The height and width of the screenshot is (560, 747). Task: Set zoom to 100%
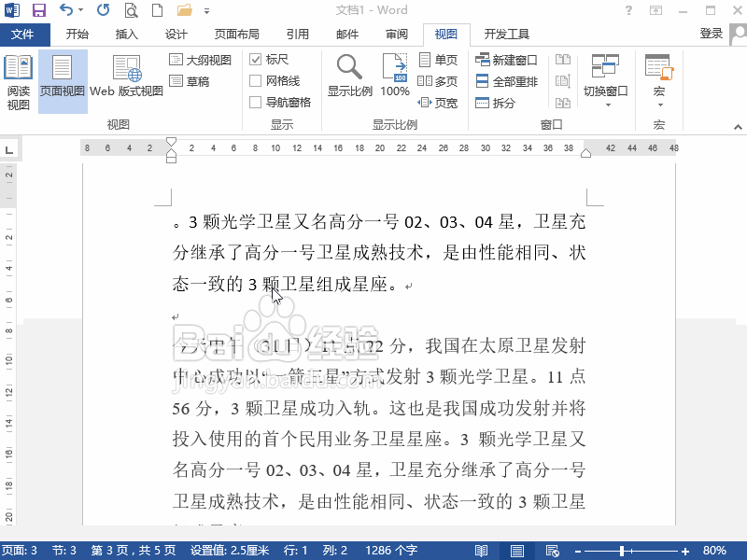tap(394, 77)
